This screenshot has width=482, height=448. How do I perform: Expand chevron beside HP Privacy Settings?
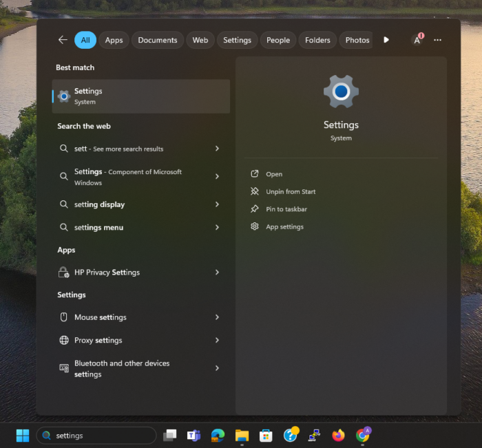click(x=217, y=273)
